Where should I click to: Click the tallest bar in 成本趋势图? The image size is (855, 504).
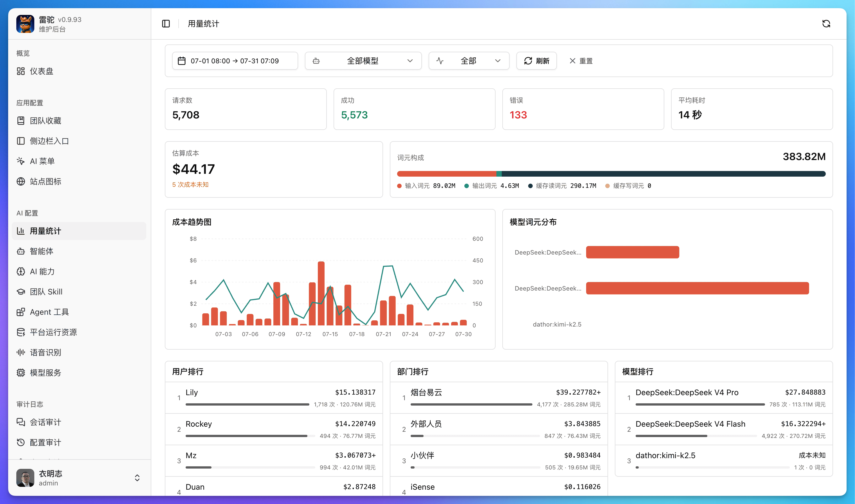coord(321,293)
